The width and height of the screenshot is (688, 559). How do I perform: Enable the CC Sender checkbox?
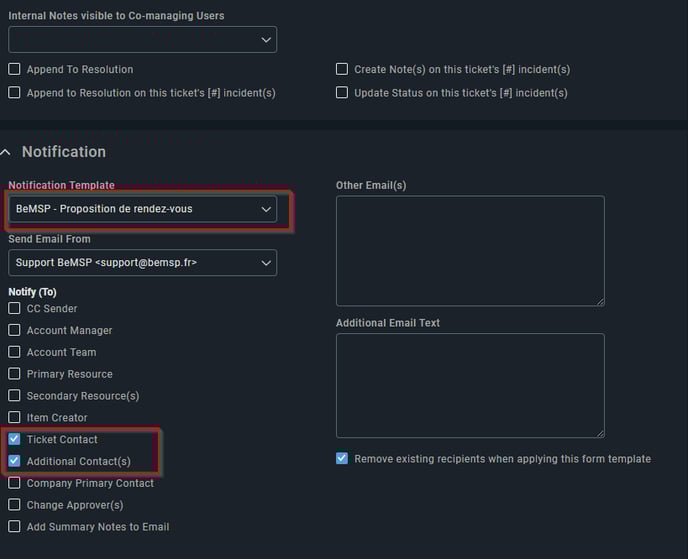pos(14,308)
